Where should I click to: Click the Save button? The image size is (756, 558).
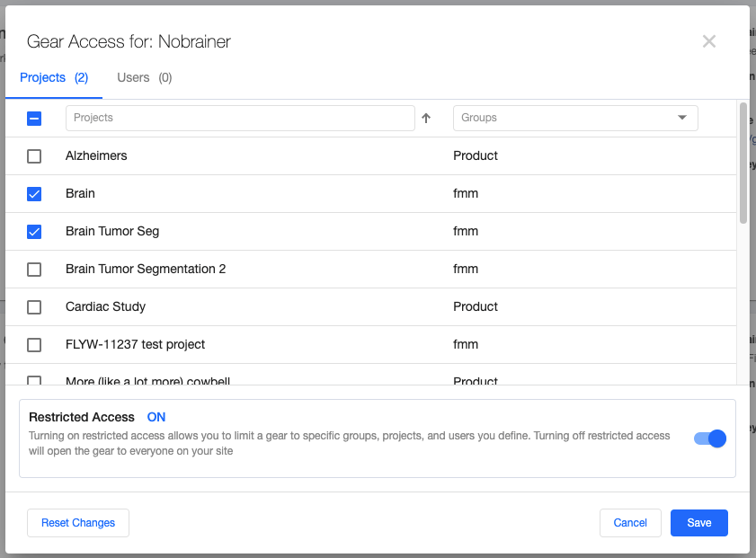click(x=698, y=522)
